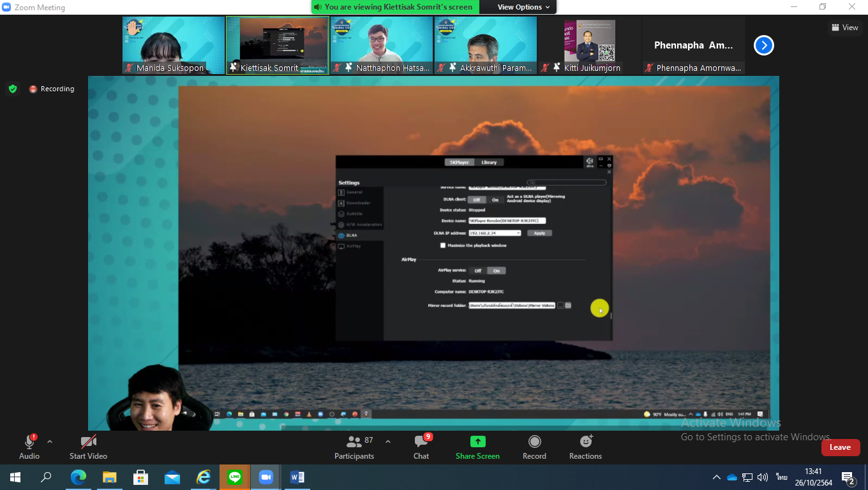Close the 5KPlayer Settings panel
Screen dimensions: 868x490
609,172
